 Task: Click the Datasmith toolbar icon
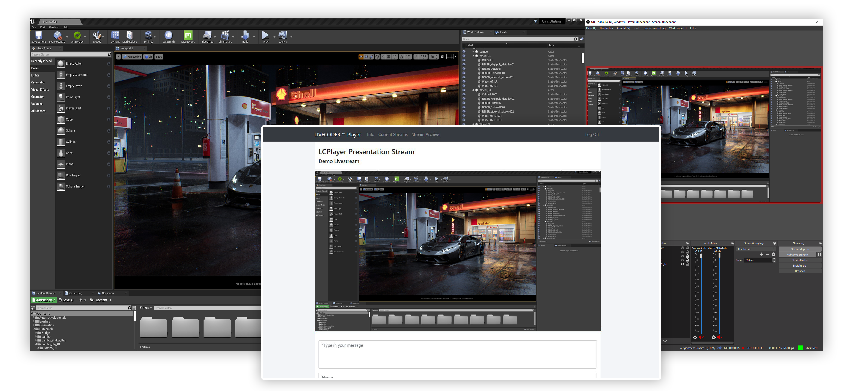(169, 37)
